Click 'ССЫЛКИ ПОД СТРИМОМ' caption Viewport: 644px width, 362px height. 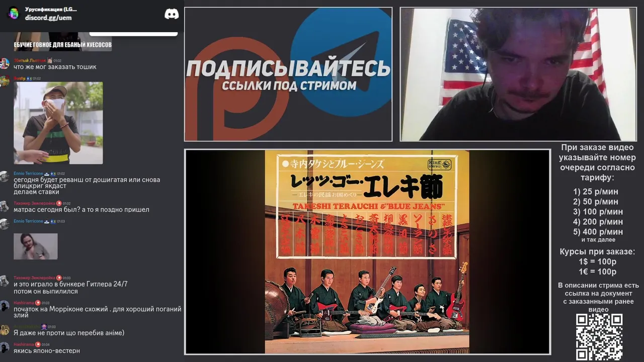(289, 85)
